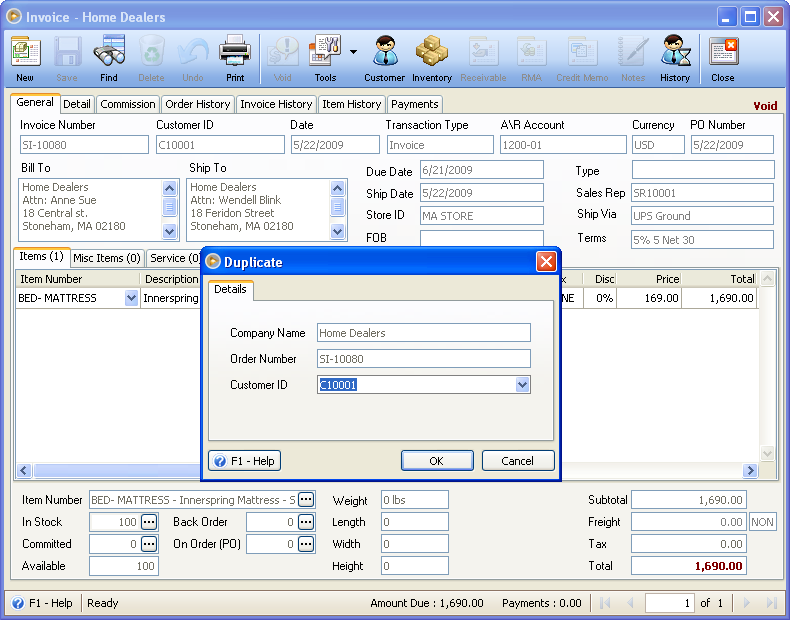Click the Ship Via UPS Ground field
Image resolution: width=790 pixels, height=620 pixels.
[702, 216]
